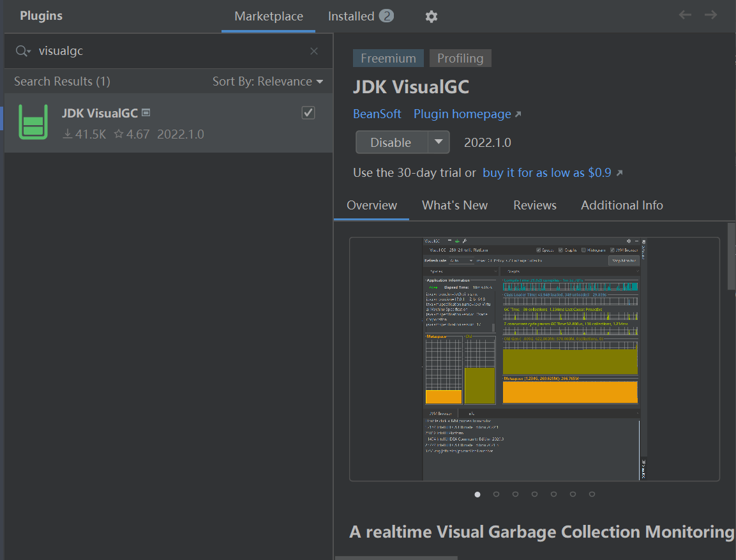Click the freemium tag icon beside JDK VisualGC
This screenshot has height=560, width=736.
[x=146, y=112]
